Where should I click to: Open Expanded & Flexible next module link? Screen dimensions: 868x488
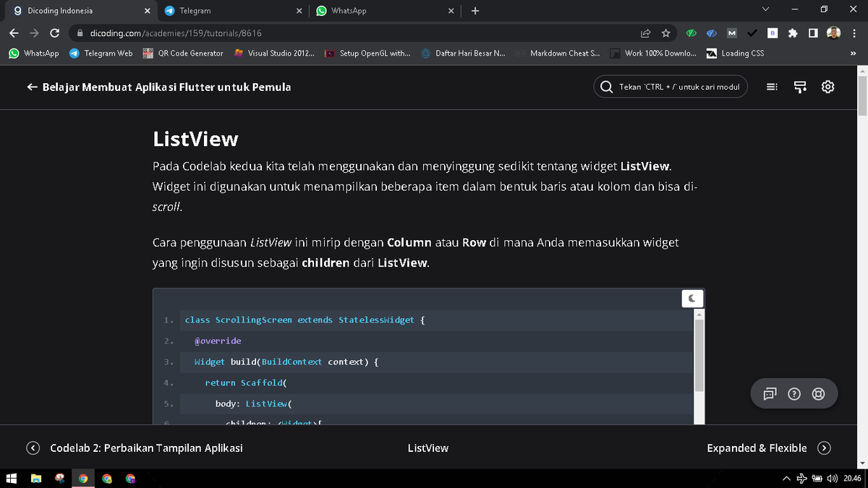757,448
